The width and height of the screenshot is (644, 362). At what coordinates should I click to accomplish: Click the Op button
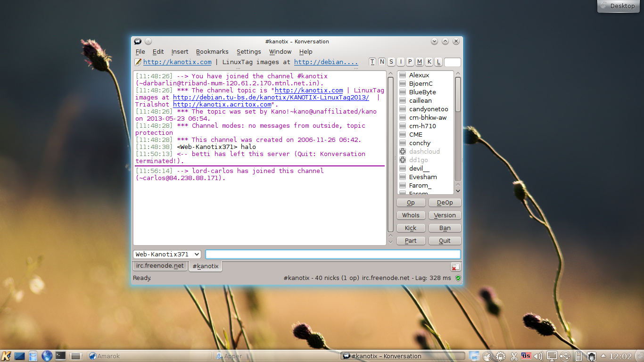411,203
